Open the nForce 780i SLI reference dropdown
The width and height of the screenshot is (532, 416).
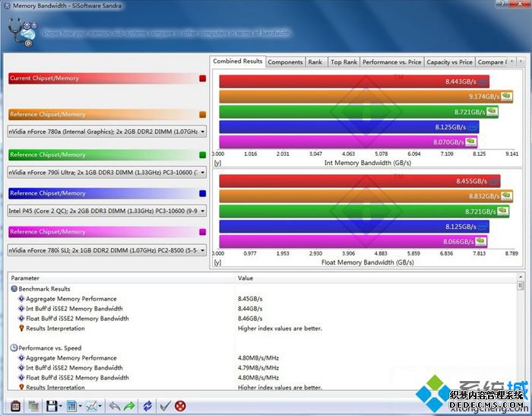coord(107,250)
